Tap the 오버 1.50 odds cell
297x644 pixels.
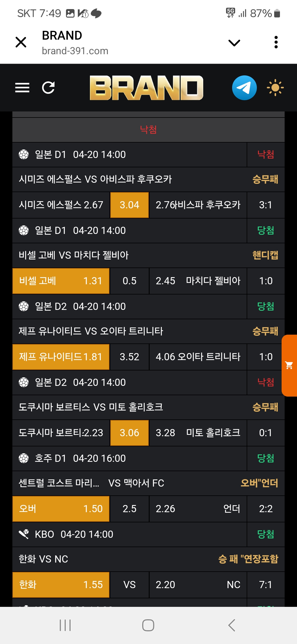[61, 509]
